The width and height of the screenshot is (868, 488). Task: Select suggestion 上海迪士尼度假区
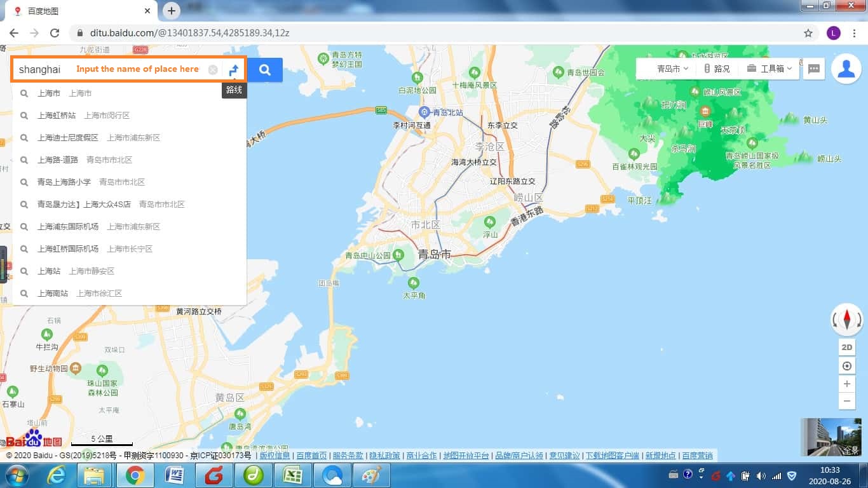[x=130, y=138]
